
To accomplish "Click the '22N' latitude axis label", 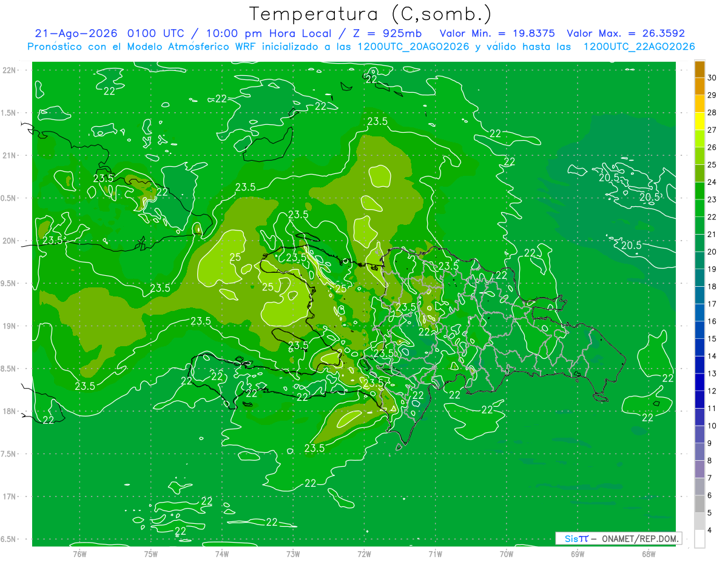I will coord(10,70).
